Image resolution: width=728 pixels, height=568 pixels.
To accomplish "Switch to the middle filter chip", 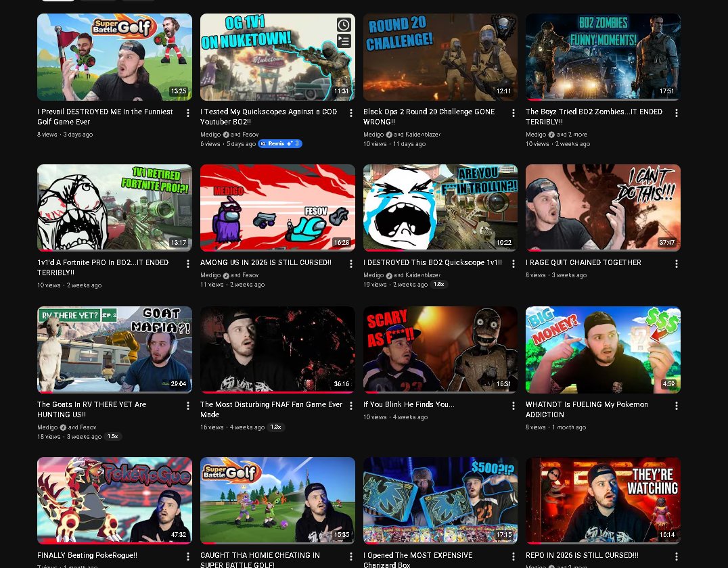I will [x=97, y=0].
